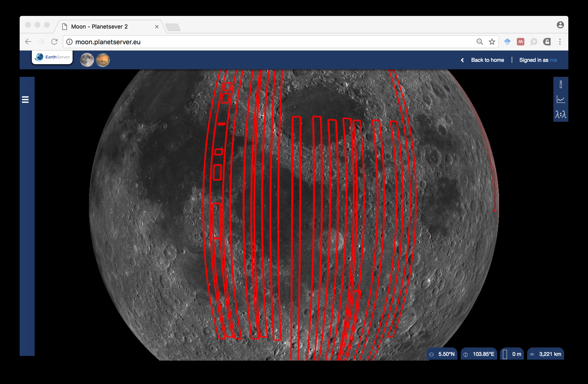Switch to the Moon globe icon
Viewport: 588px width, 384px height.
coord(87,60)
